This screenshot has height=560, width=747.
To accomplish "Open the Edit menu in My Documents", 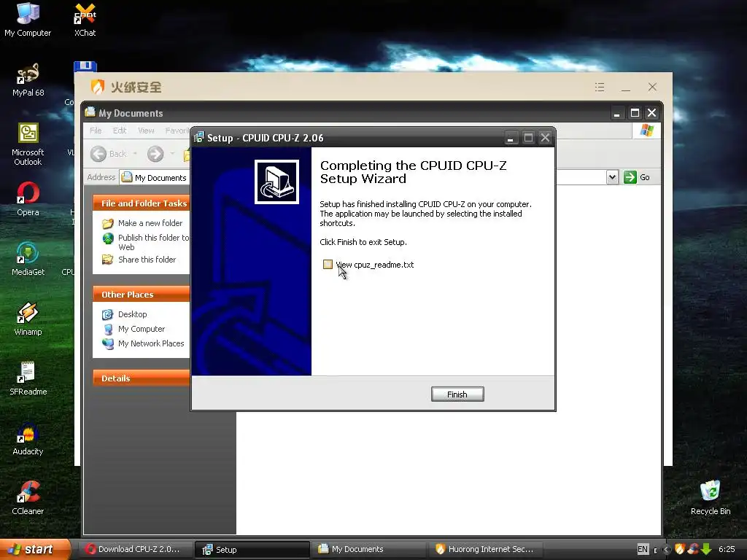I will (x=120, y=131).
